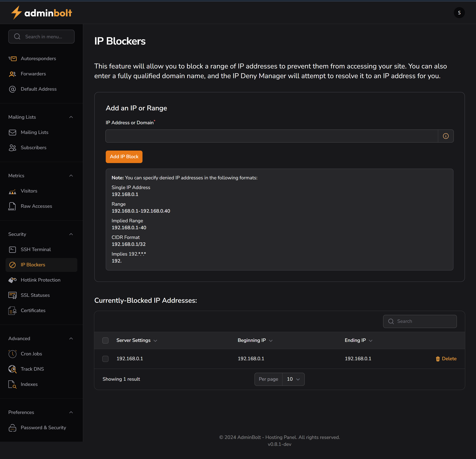Click the Hotlink Protection icon
Viewport: 476px width, 459px height.
point(13,280)
